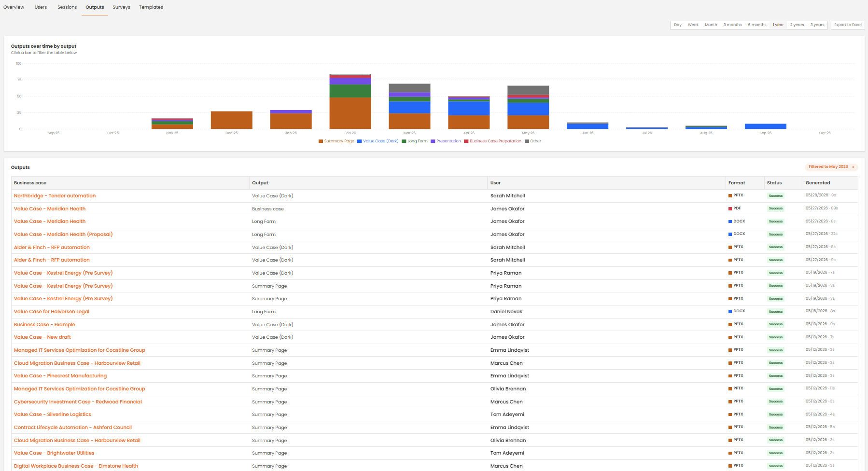Click the 05/16/2026 · 8s generated time
Screen dimensions: 868x471
[820, 311]
